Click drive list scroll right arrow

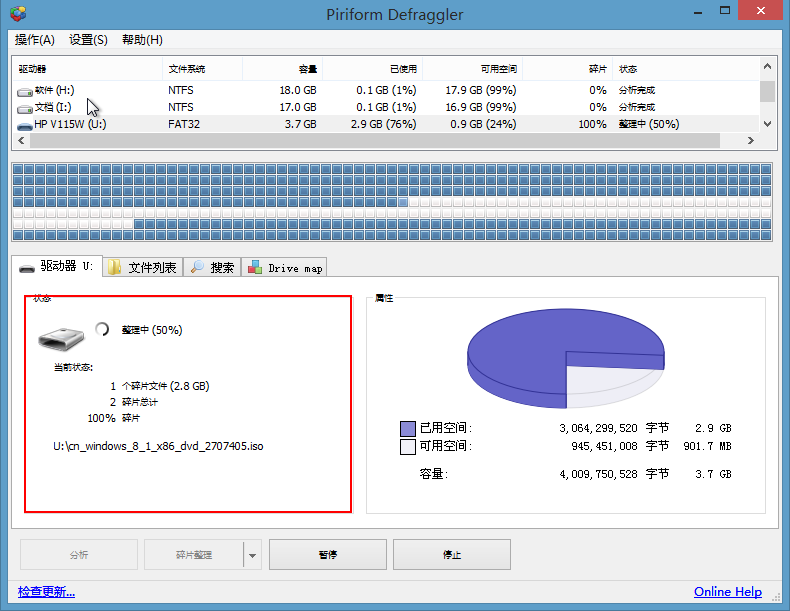(x=751, y=141)
